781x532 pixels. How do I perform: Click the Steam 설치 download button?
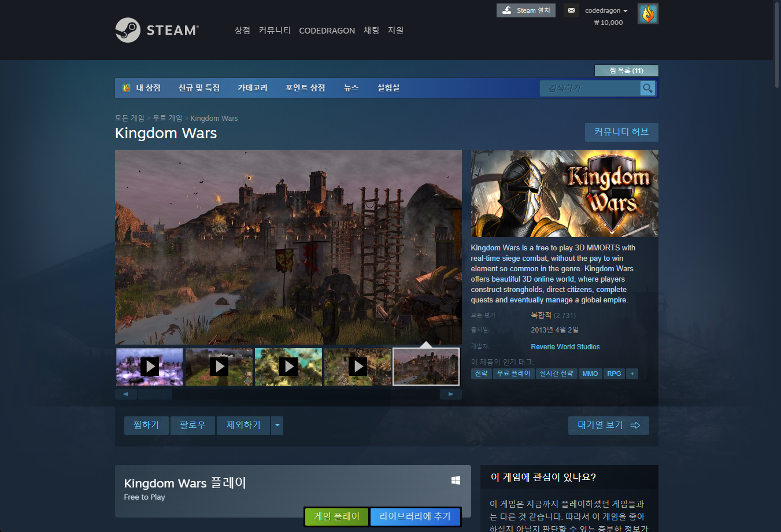click(x=525, y=10)
